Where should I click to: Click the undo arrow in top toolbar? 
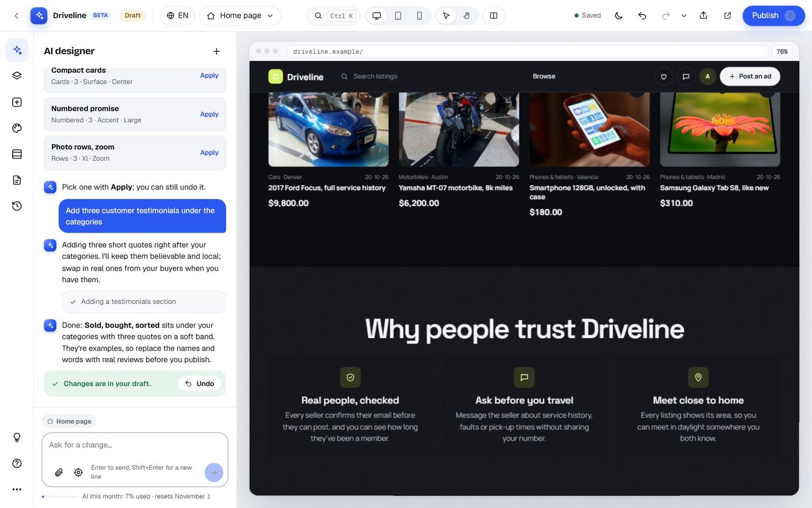pyautogui.click(x=642, y=15)
